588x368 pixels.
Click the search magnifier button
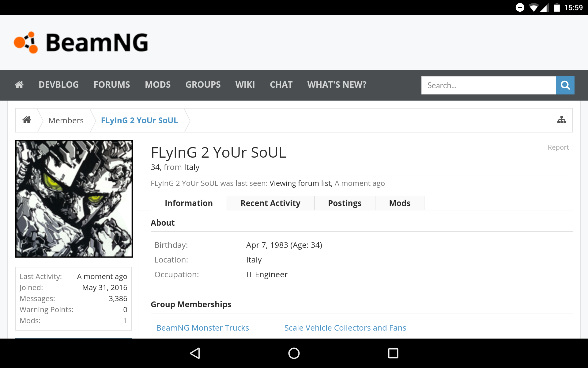click(565, 85)
